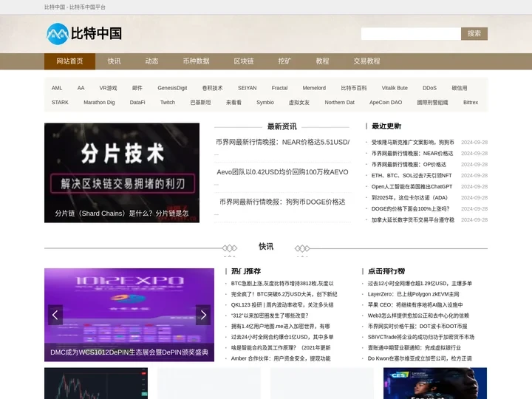Open the price chart thumbnail

pyautogui.click(x=96, y=383)
